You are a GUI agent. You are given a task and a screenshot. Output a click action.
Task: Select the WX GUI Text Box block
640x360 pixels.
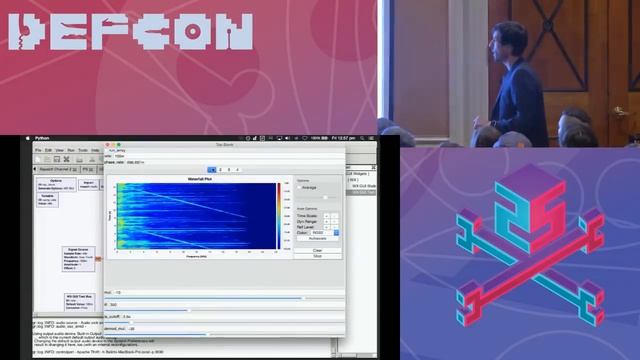tap(79, 302)
